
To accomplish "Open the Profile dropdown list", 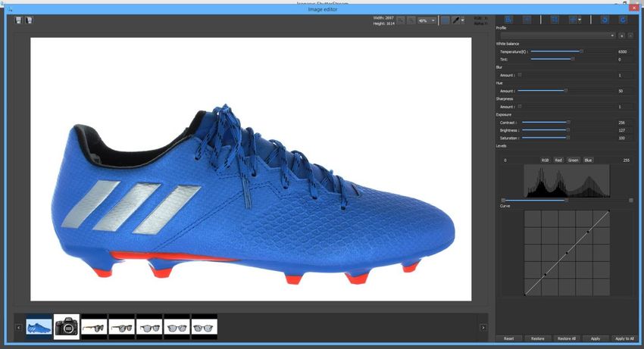I will 558,36.
